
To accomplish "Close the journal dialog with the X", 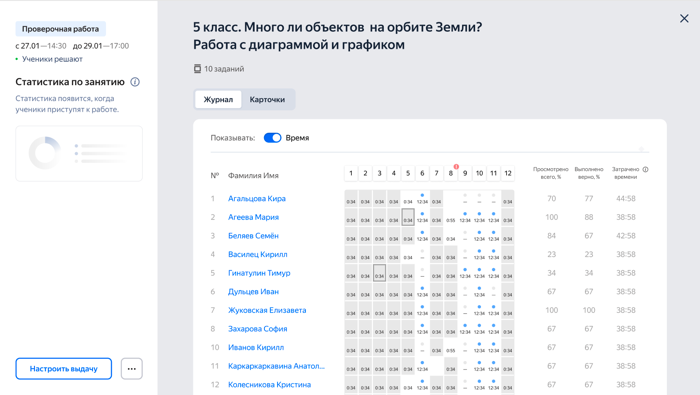I will 684,18.
